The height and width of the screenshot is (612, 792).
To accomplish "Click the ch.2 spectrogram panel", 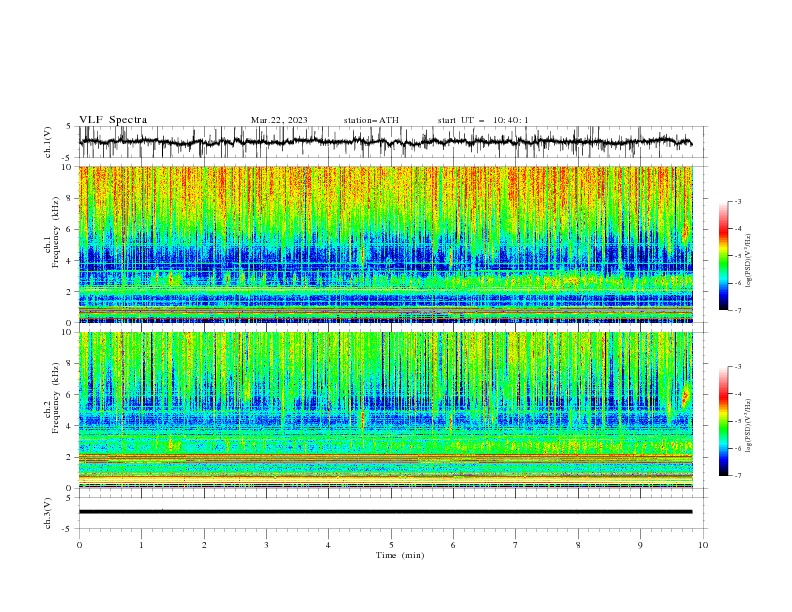I will (x=386, y=410).
